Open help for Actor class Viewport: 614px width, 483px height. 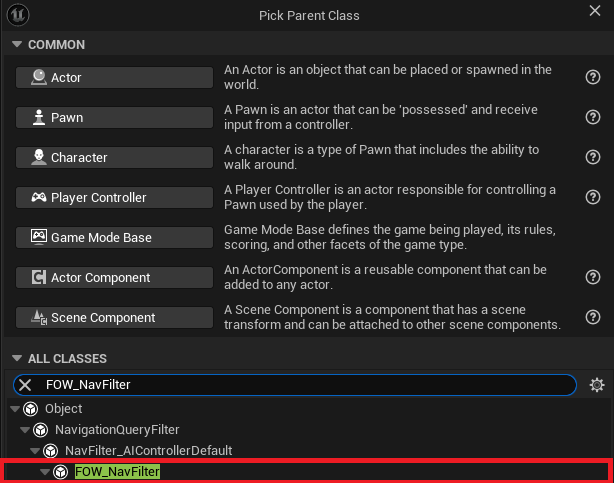pos(592,77)
